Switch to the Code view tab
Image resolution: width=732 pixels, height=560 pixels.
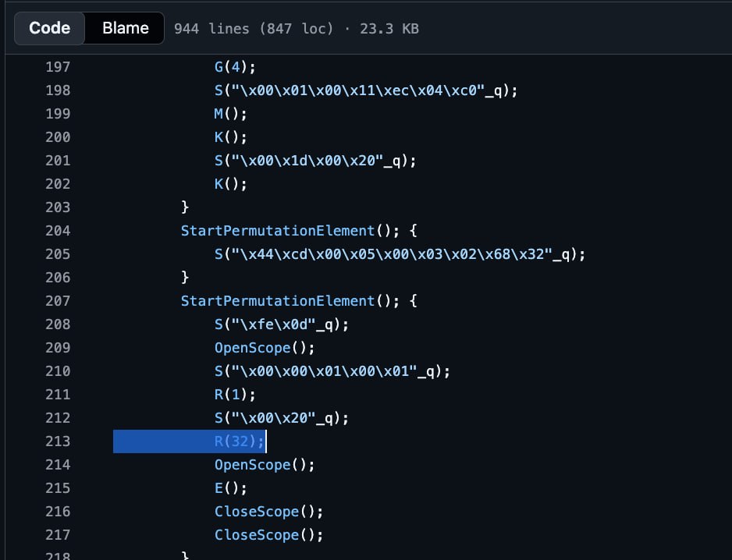click(x=50, y=28)
